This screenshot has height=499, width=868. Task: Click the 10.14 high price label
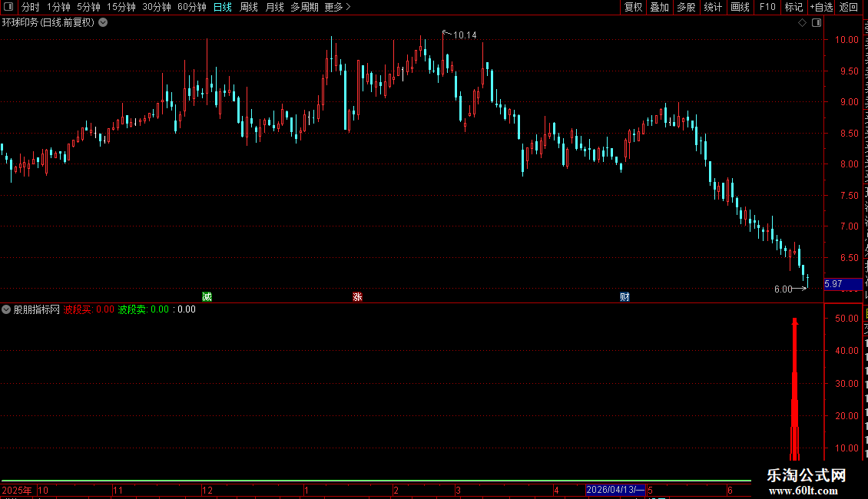465,35
